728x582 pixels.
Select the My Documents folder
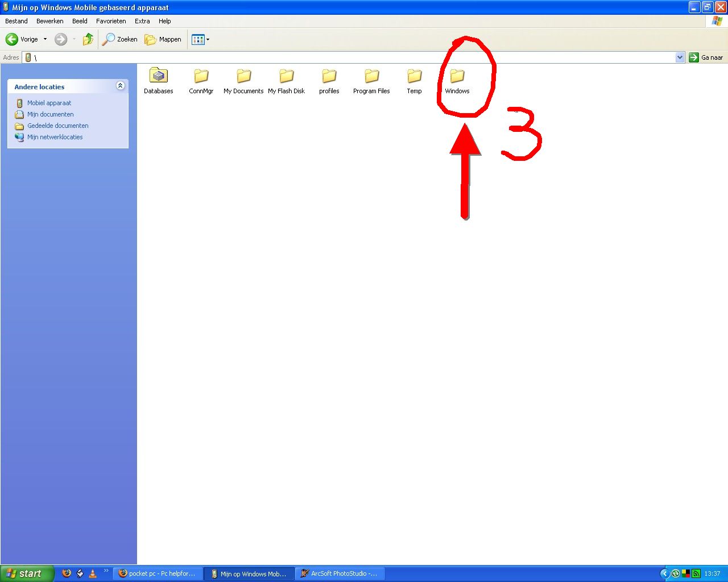tap(243, 81)
